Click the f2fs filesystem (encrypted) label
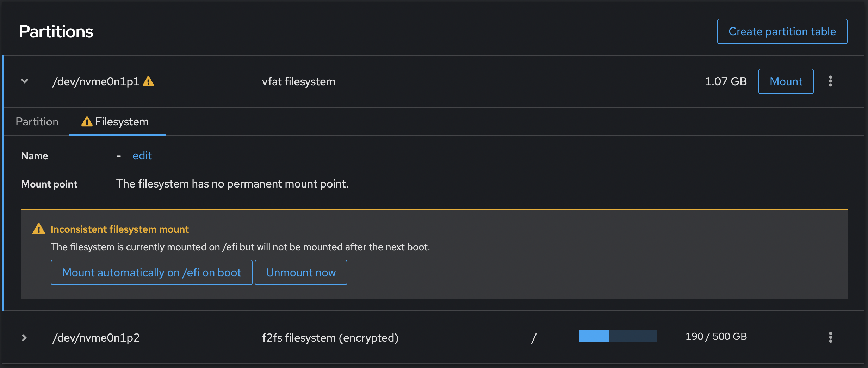The width and height of the screenshot is (868, 368). click(330, 338)
